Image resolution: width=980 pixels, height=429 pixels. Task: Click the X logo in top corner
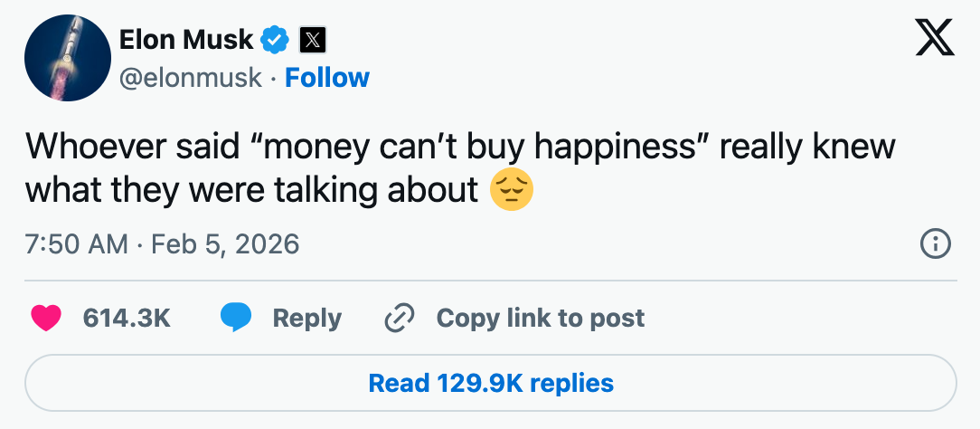pos(935,38)
